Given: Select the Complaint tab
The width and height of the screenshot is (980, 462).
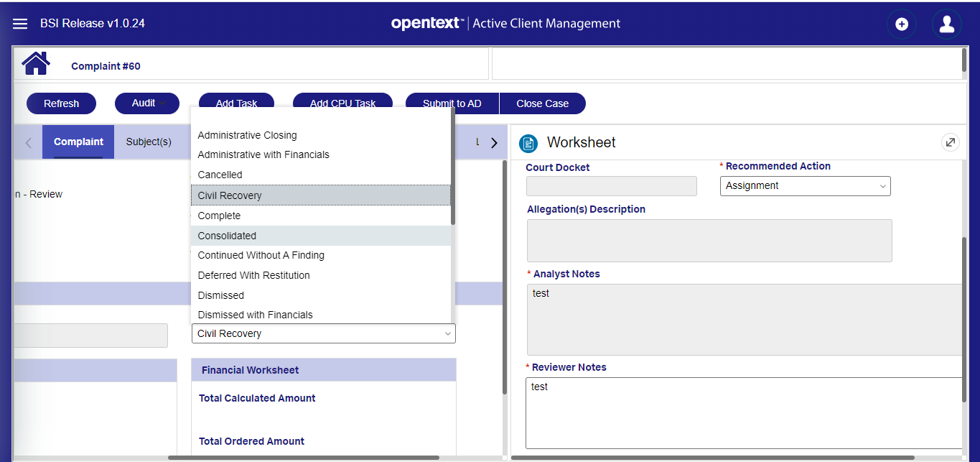Looking at the screenshot, I should (x=78, y=142).
